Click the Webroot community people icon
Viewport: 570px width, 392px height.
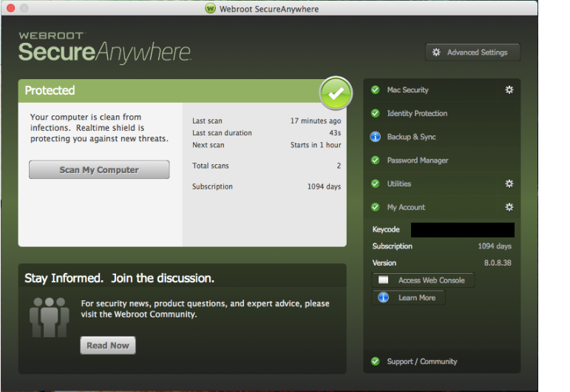click(49, 317)
